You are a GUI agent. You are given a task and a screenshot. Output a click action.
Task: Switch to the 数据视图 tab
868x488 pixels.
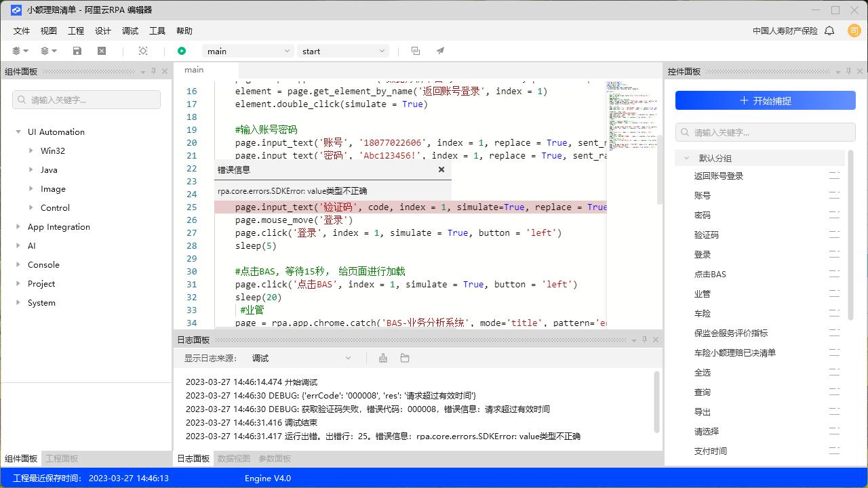pos(234,459)
